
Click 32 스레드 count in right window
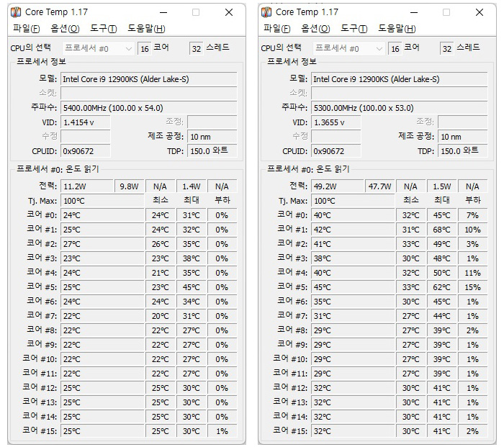pos(447,48)
